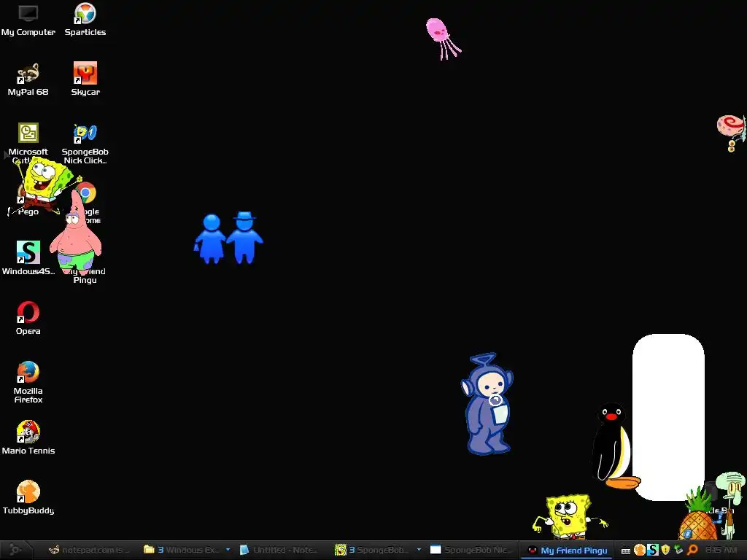Launch the Mario Tennis shortcut
This screenshot has width=747, height=560.
28,437
